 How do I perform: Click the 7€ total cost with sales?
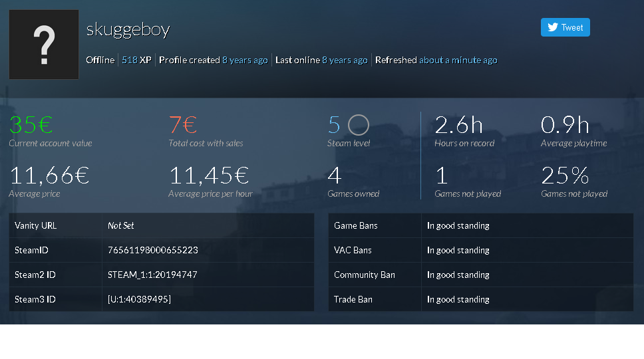tap(183, 125)
